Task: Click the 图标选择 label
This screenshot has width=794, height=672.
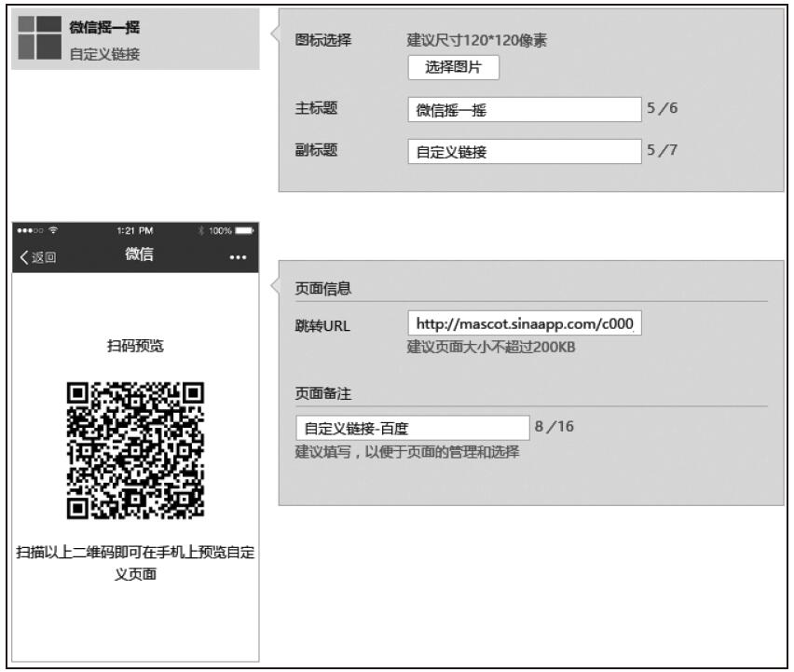Action: [x=322, y=41]
